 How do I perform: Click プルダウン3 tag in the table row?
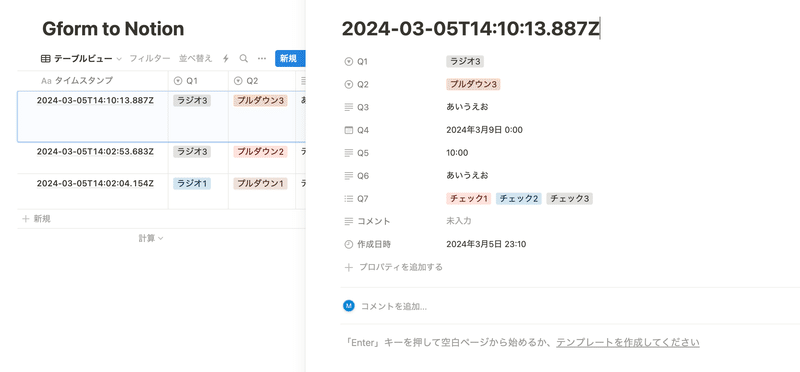(x=260, y=101)
